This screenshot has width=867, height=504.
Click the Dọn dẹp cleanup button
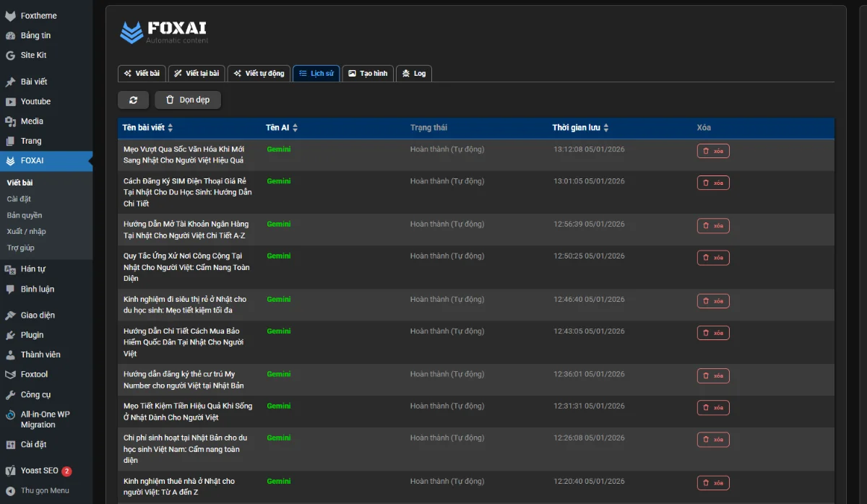187,100
